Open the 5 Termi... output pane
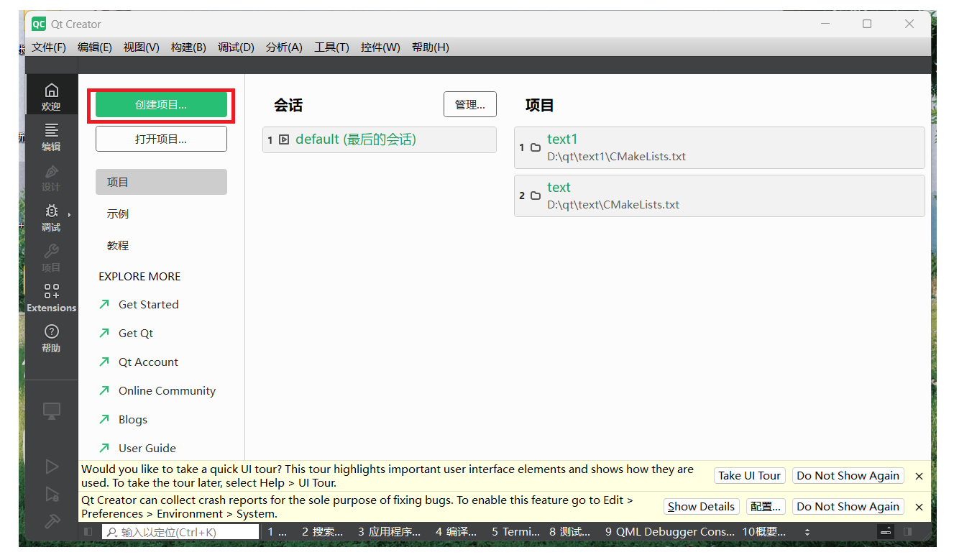 click(x=515, y=532)
